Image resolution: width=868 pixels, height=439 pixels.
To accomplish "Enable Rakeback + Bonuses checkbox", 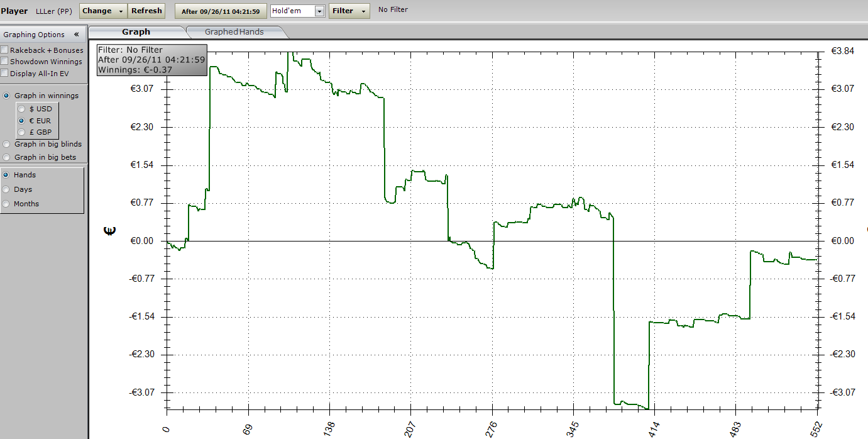I will pos(4,50).
